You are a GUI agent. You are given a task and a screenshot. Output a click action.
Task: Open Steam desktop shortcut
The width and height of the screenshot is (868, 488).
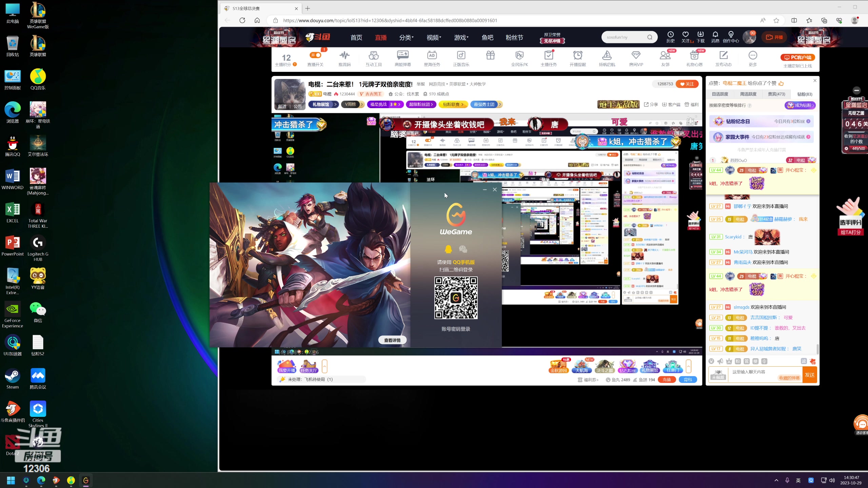13,379
